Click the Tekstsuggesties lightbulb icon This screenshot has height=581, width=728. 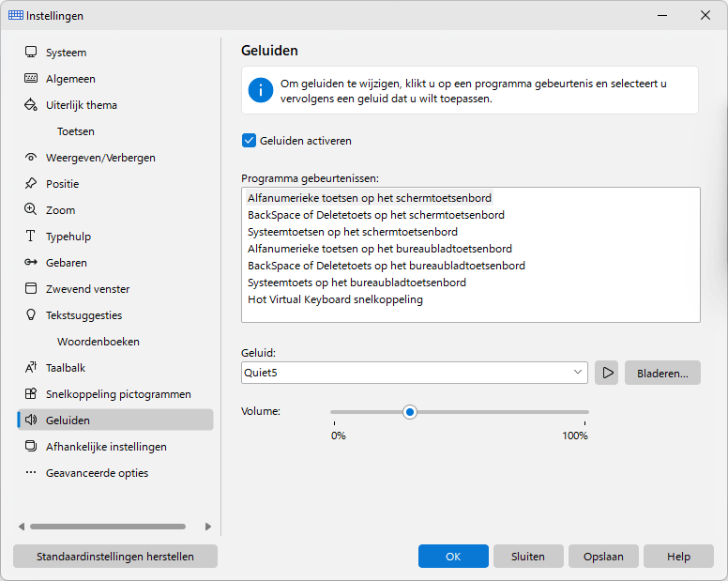pyautogui.click(x=31, y=314)
